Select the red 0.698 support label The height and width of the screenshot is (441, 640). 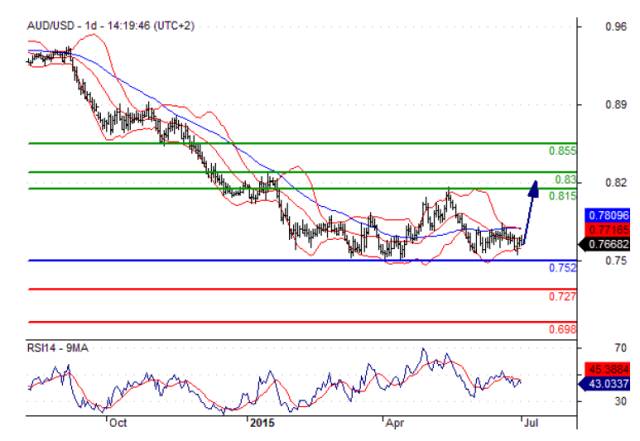point(563,329)
